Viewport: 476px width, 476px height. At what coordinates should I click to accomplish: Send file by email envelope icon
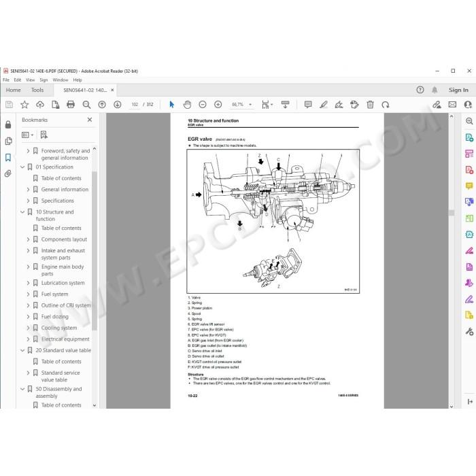[x=452, y=105]
